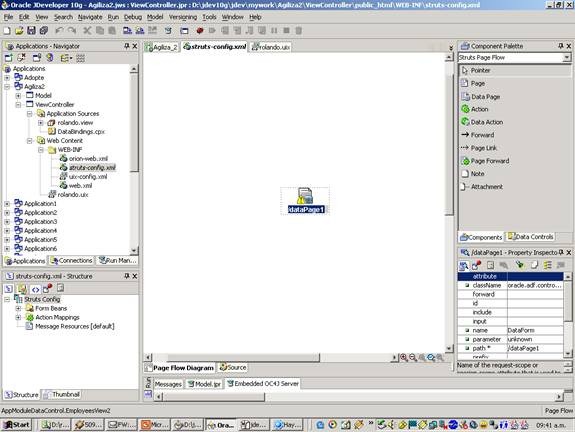Open the Data Controls tab
Screen dimensions: 575x432
(x=530, y=237)
